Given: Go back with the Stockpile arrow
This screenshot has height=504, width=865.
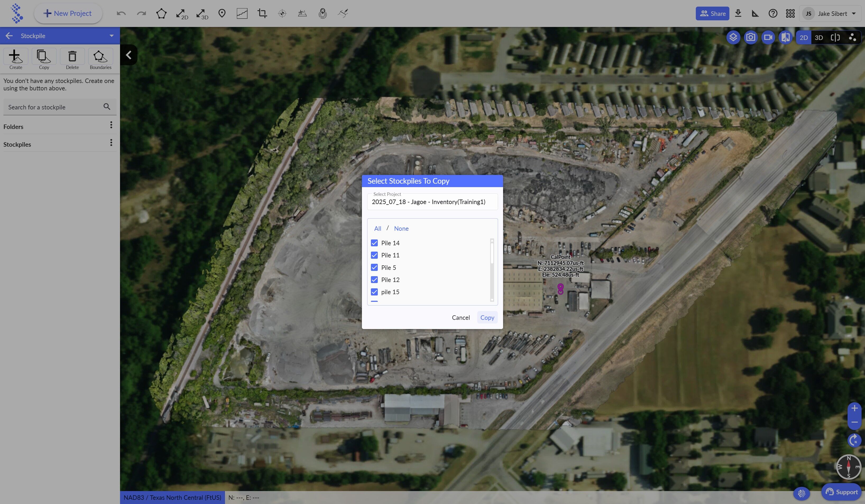Looking at the screenshot, I should pyautogui.click(x=9, y=36).
